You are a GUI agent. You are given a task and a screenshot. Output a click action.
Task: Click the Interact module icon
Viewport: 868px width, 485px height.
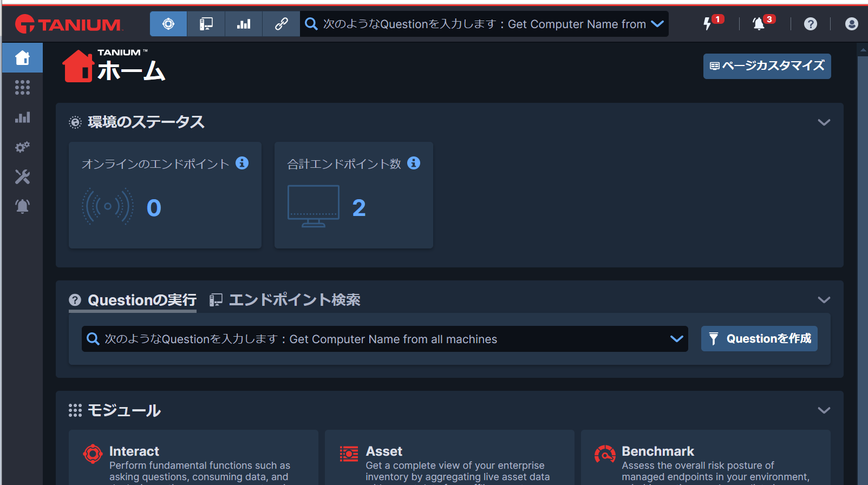click(x=93, y=454)
